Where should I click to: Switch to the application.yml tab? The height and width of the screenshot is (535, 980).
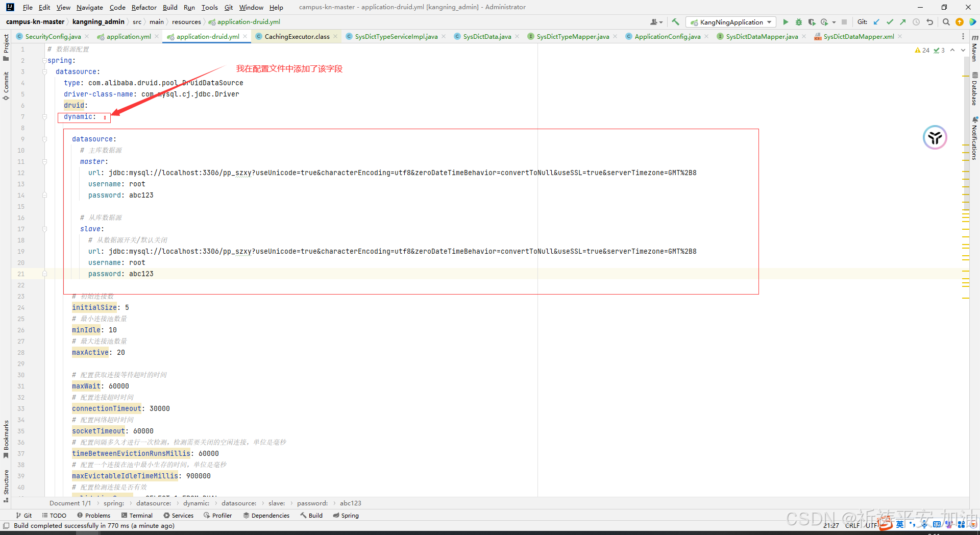127,36
